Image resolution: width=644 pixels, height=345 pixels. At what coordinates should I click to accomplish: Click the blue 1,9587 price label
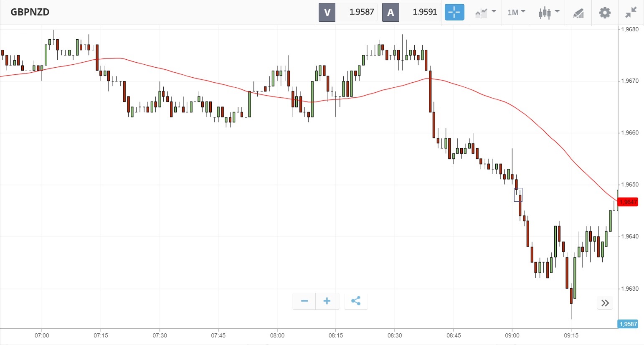[x=628, y=324]
